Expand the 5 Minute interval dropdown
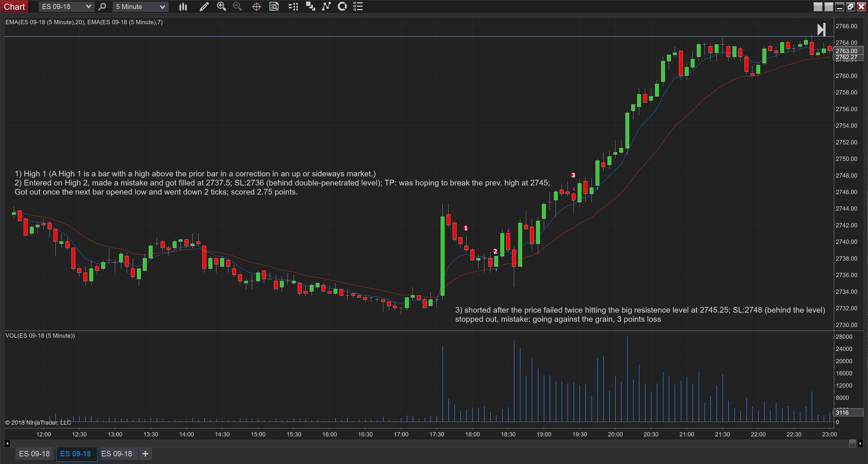Viewport: 868px width, 464px height. (x=162, y=7)
